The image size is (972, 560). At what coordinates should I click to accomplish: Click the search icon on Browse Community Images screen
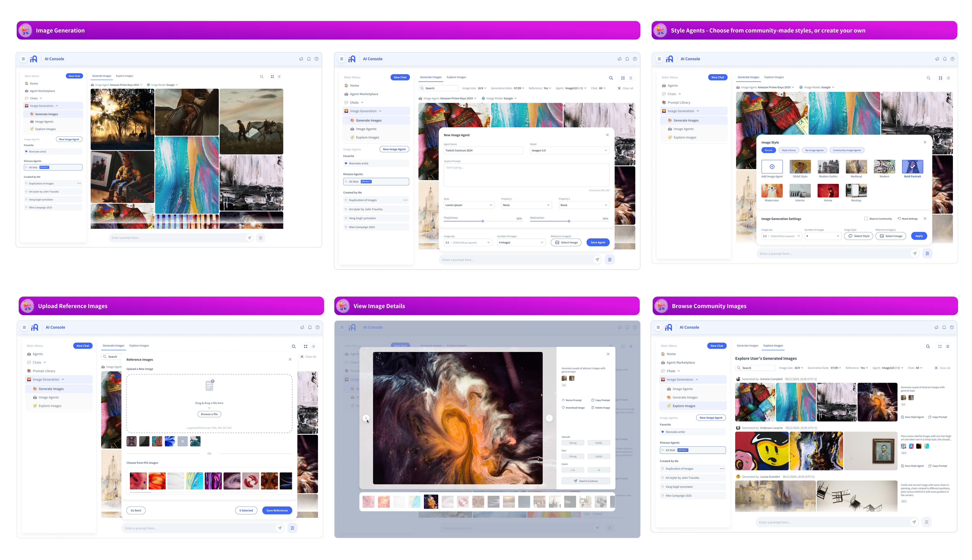point(928,347)
